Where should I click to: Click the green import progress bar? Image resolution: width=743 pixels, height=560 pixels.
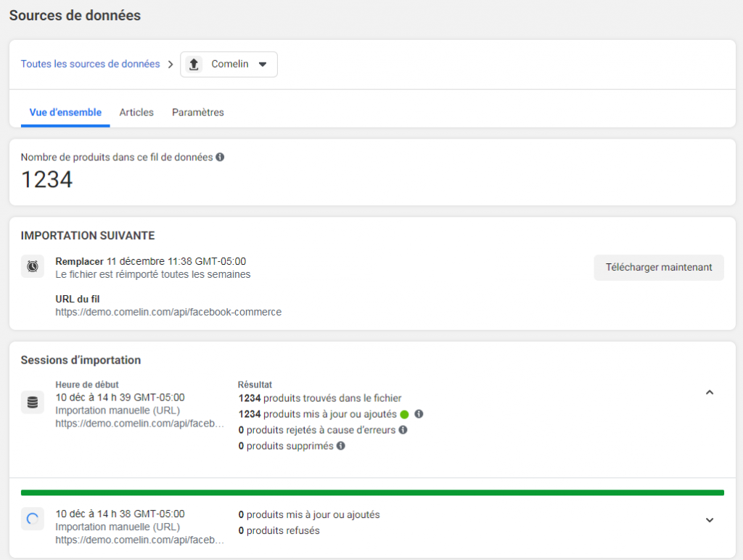pos(372,493)
